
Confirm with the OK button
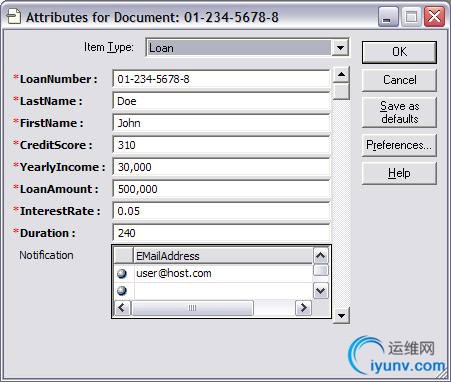tap(399, 52)
